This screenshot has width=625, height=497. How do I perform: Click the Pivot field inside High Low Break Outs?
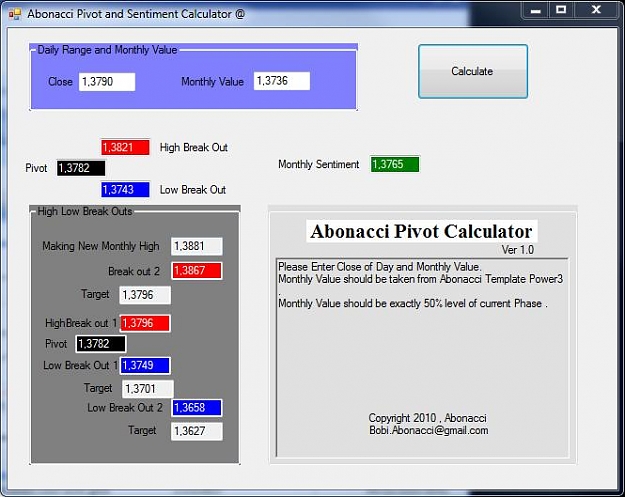pyautogui.click(x=101, y=344)
